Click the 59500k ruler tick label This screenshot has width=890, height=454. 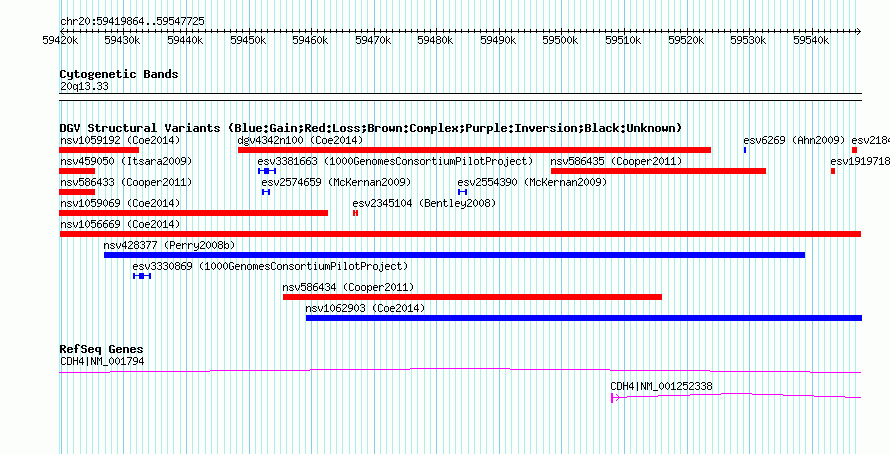tap(561, 40)
